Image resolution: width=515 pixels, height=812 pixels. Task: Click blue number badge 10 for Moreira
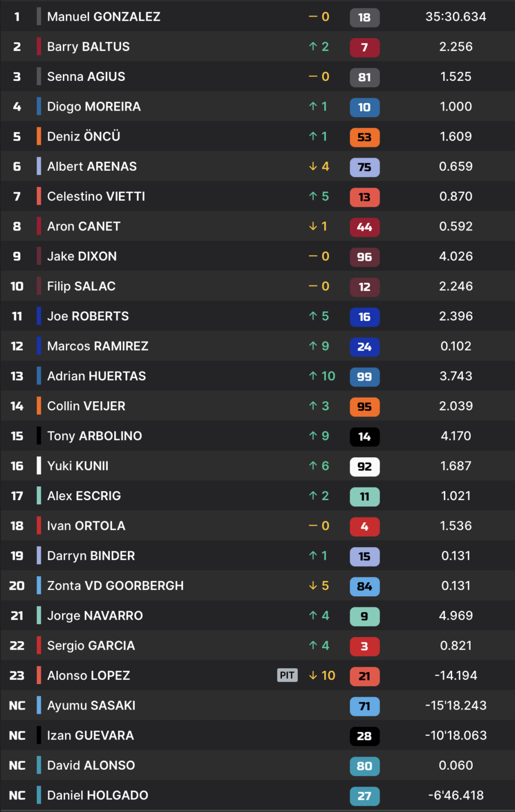pos(364,107)
